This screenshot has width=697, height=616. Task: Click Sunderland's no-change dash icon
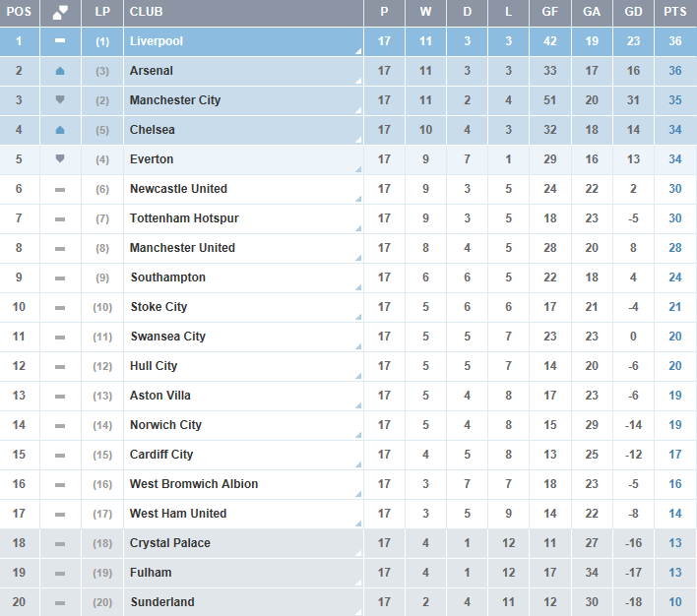pos(60,602)
